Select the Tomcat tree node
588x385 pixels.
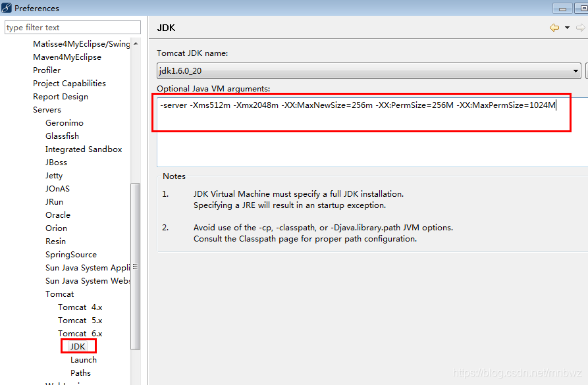(60, 294)
